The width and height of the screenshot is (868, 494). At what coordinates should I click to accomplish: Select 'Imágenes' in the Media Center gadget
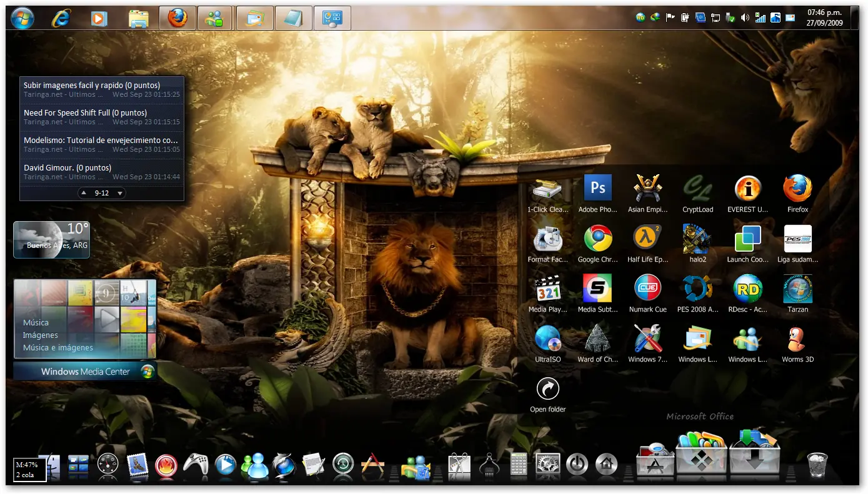click(x=41, y=335)
